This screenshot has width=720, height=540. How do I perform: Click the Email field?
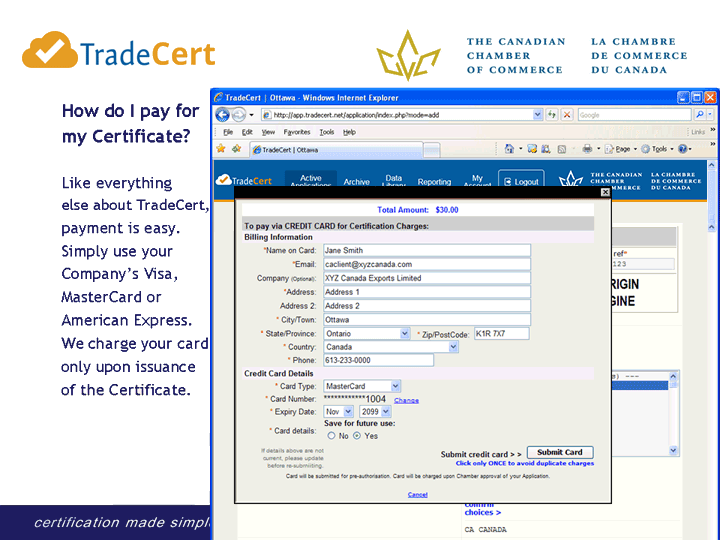[427, 264]
